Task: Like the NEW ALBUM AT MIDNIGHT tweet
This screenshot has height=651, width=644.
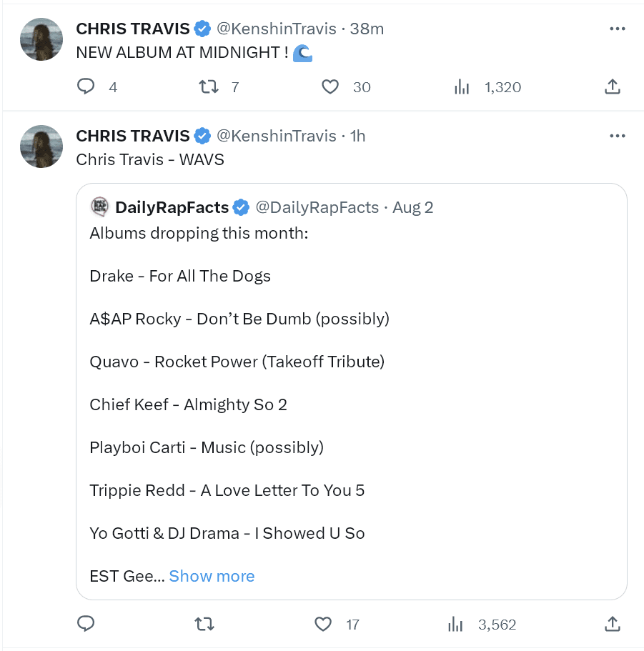Action: click(330, 87)
